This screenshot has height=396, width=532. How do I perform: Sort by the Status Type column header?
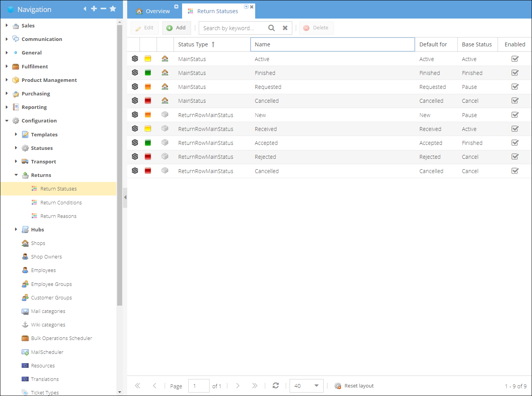pyautogui.click(x=212, y=44)
